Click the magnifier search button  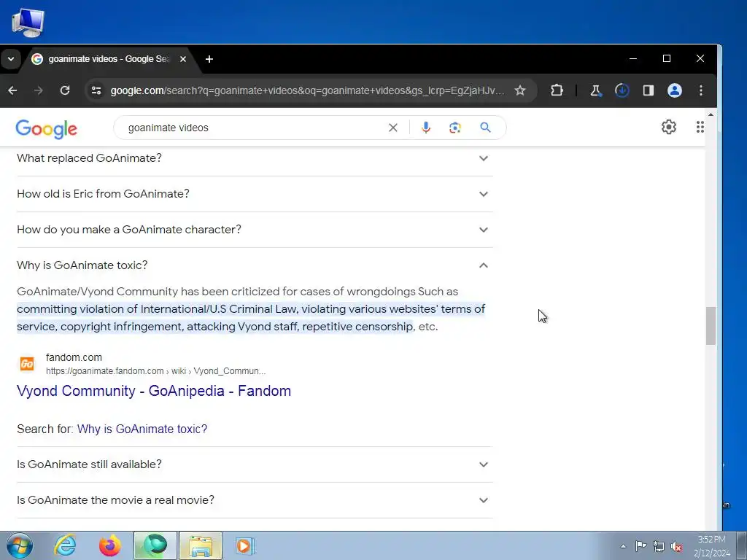[485, 128]
